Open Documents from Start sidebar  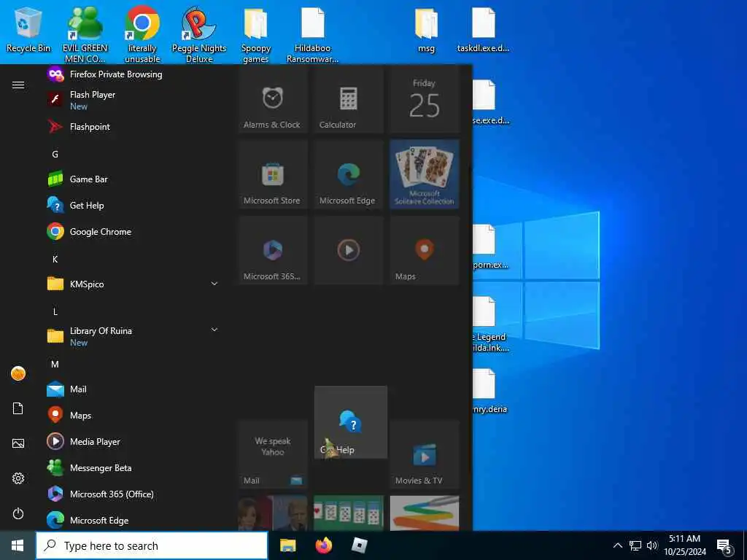pos(18,408)
